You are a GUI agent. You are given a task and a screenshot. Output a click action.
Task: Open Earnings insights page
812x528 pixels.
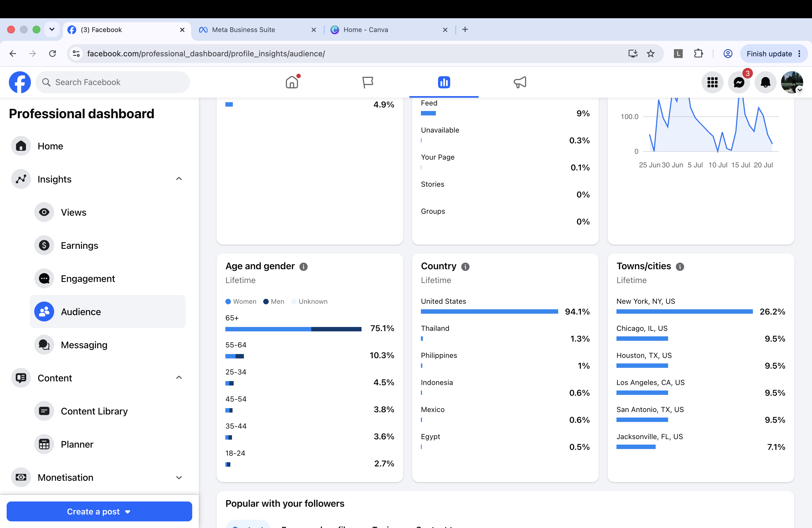(108, 245)
